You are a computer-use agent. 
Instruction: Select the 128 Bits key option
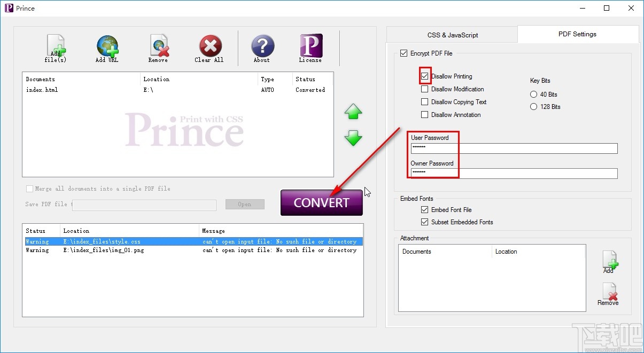[533, 106]
